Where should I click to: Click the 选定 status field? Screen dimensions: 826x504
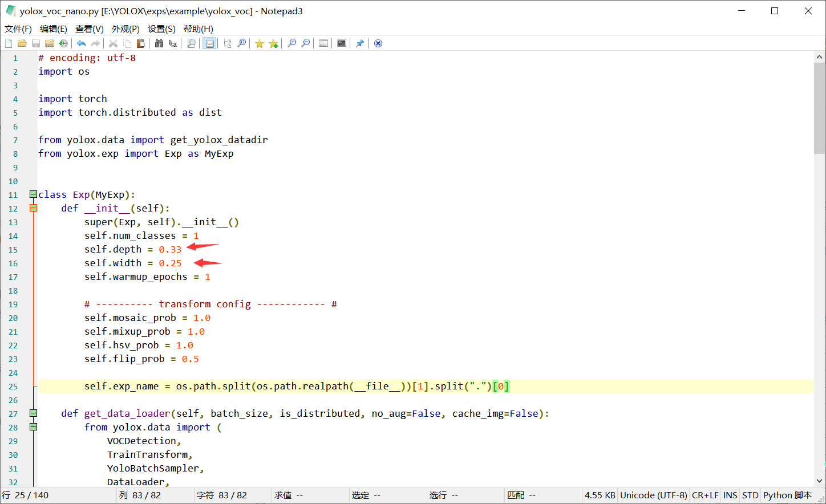pos(388,495)
